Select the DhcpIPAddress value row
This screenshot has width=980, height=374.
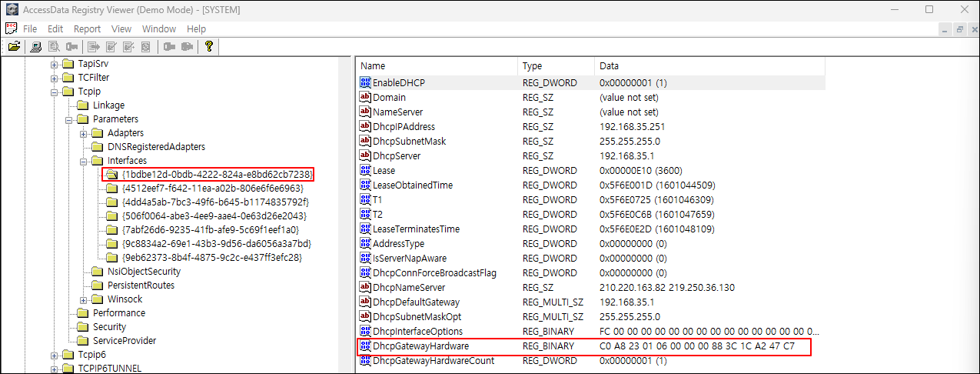click(x=592, y=126)
